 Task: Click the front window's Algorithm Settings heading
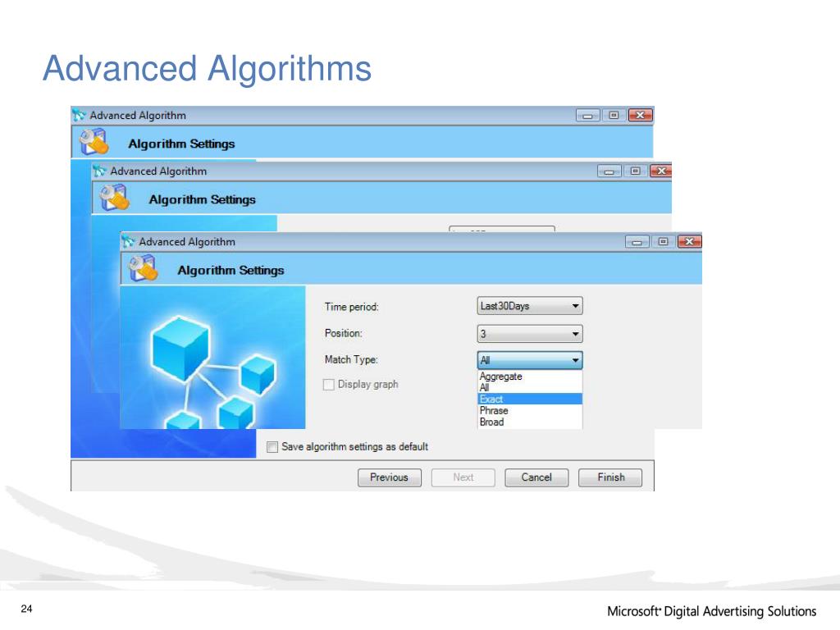pyautogui.click(x=231, y=270)
